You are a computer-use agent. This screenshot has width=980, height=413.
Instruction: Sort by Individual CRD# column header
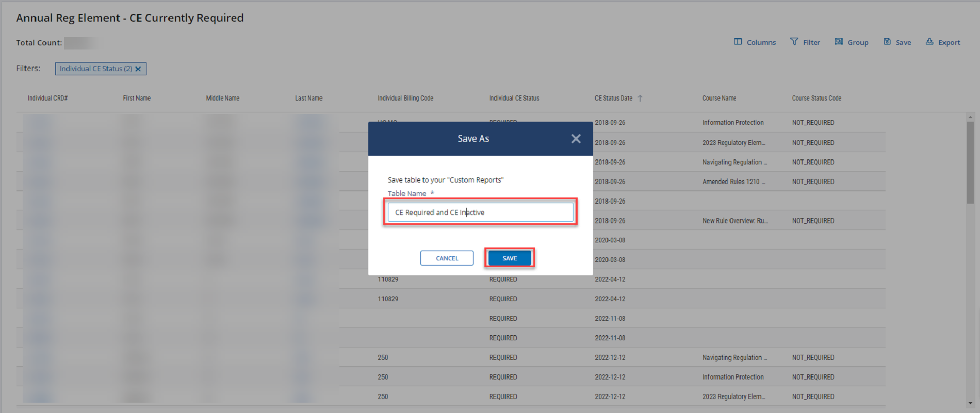click(x=47, y=98)
